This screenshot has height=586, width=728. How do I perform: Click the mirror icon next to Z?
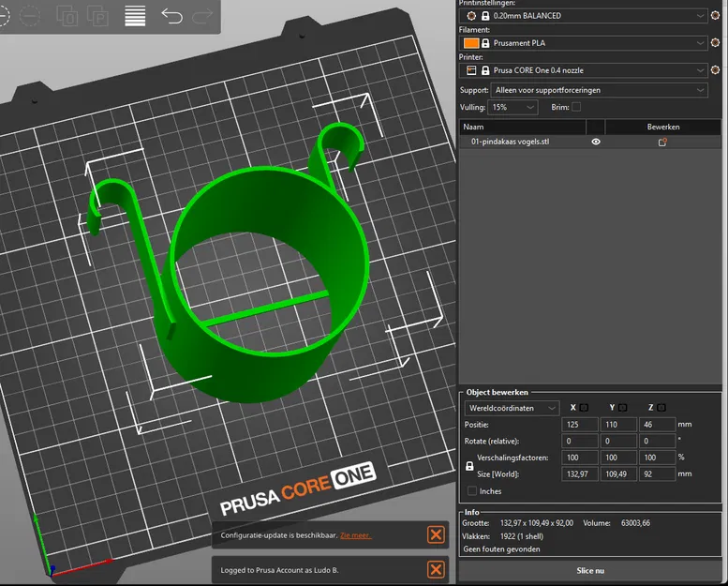click(x=661, y=408)
